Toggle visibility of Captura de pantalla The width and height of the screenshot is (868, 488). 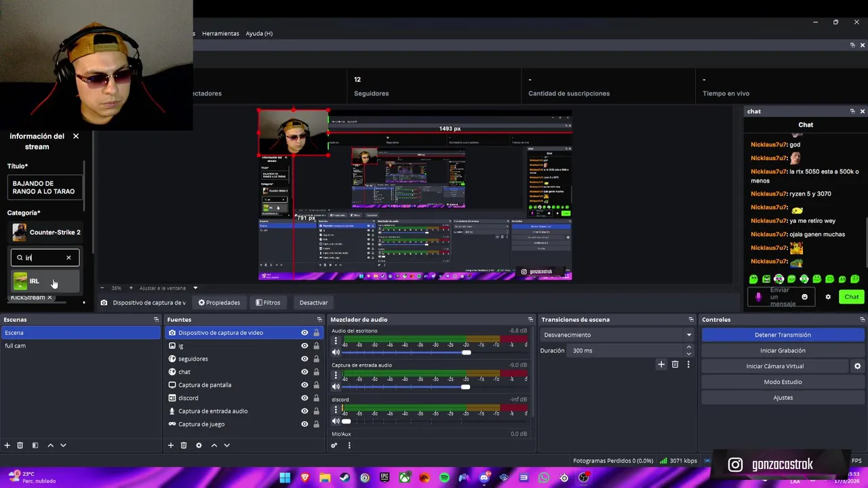[x=304, y=385]
